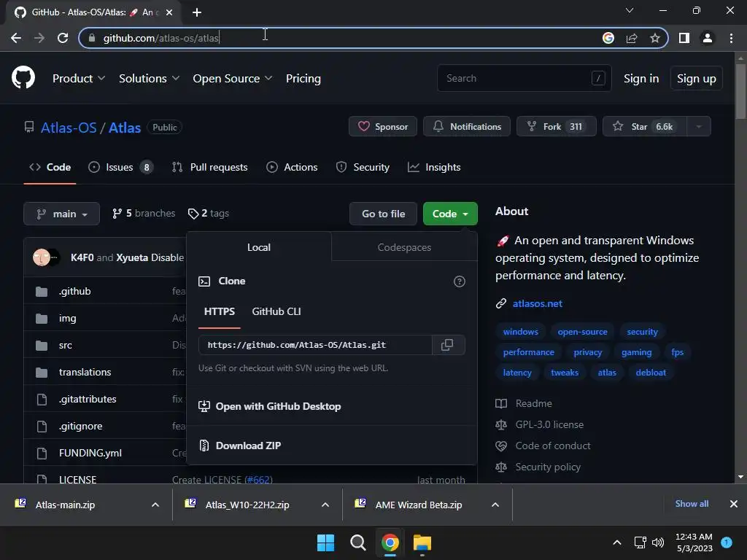Select the Local tab
This screenshot has height=560, width=747.
click(x=259, y=247)
